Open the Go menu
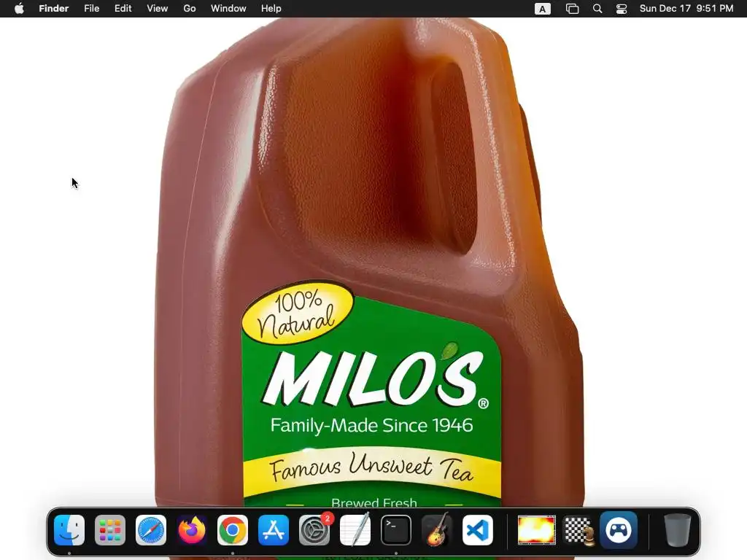 190,9
